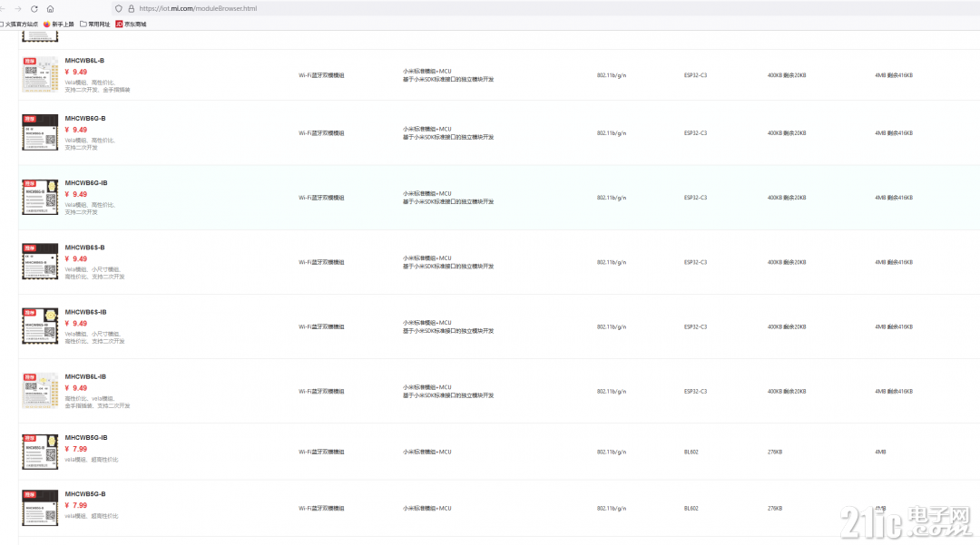Open the 常用网址 bookmark folder

95,24
